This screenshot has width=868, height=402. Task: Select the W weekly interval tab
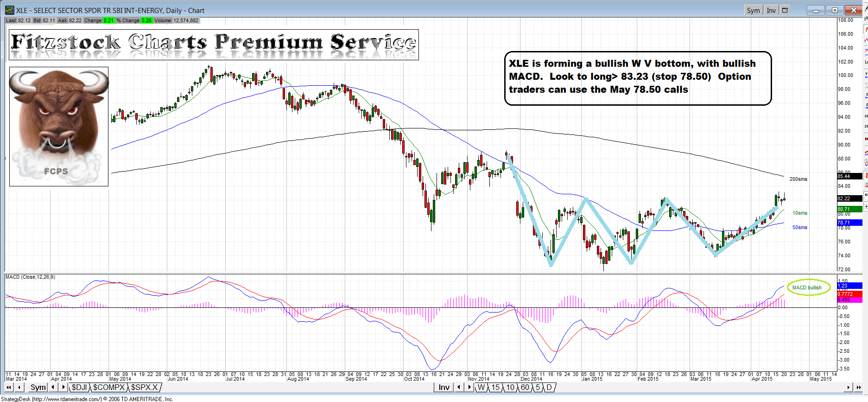pos(482,387)
